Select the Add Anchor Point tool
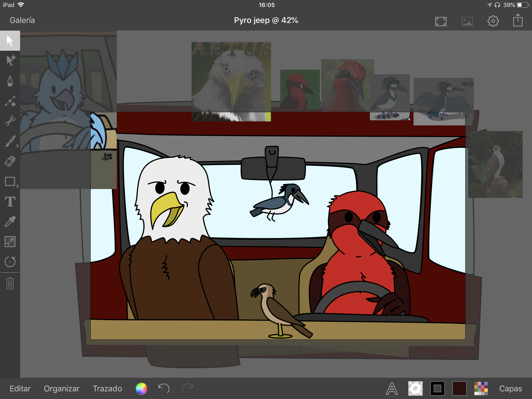Image resolution: width=532 pixels, height=399 pixels. (x=10, y=101)
